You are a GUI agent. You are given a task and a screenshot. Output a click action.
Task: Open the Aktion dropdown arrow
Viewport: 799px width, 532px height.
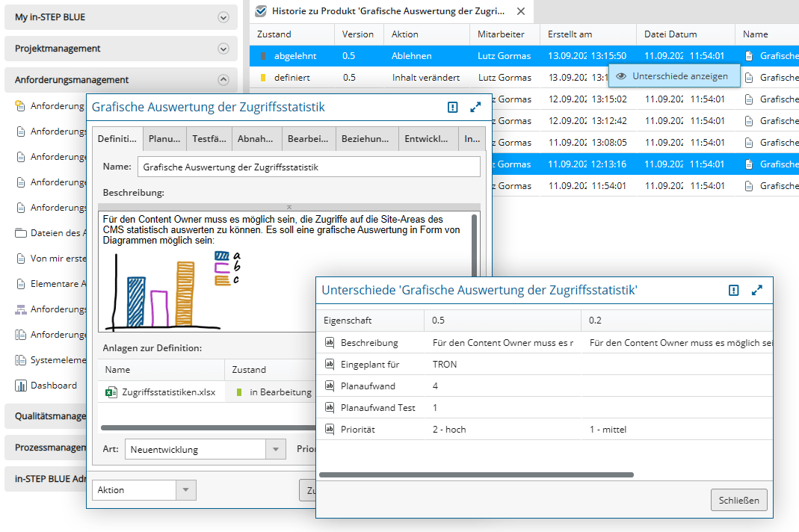coord(185,490)
